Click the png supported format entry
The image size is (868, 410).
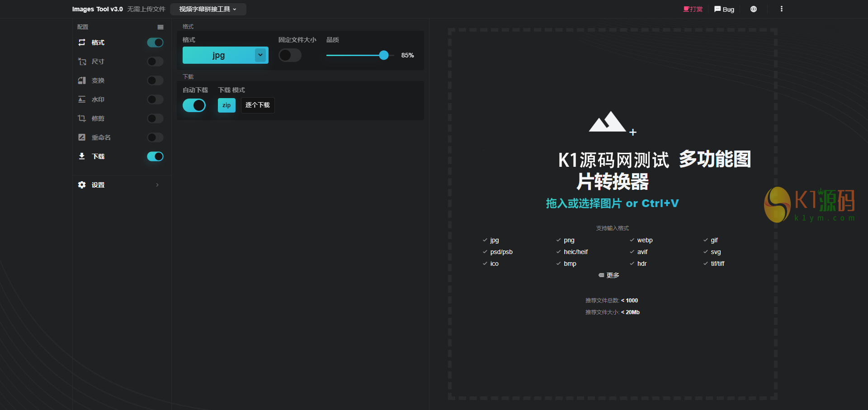(x=566, y=240)
